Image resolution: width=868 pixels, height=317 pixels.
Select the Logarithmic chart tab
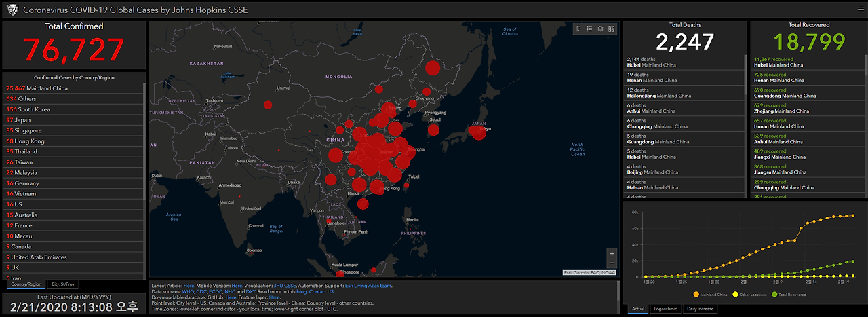pos(665,309)
